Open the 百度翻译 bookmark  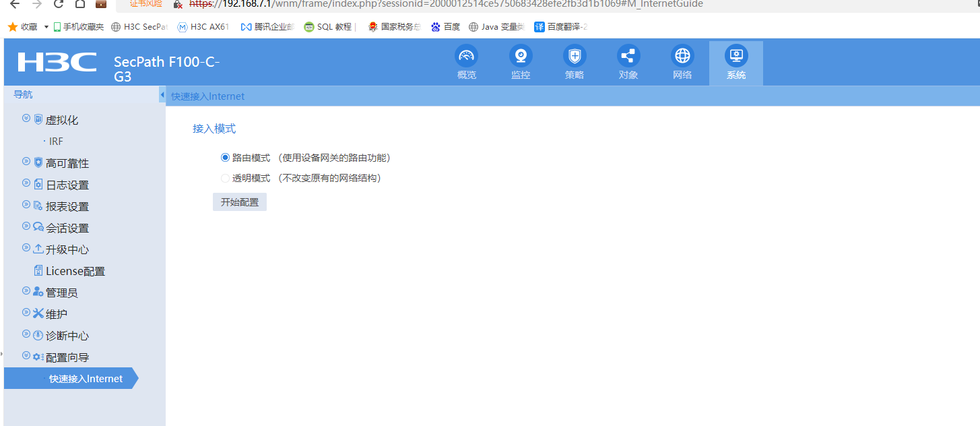pyautogui.click(x=561, y=27)
